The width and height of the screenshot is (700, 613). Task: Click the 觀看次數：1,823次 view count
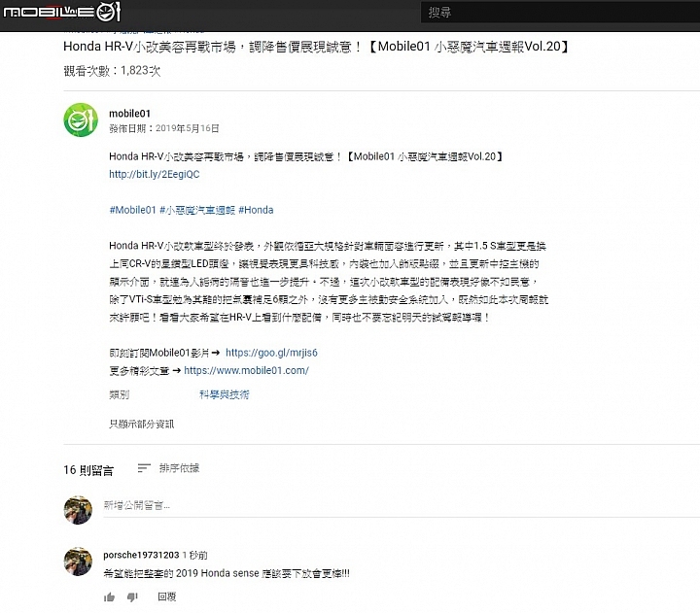(112, 71)
